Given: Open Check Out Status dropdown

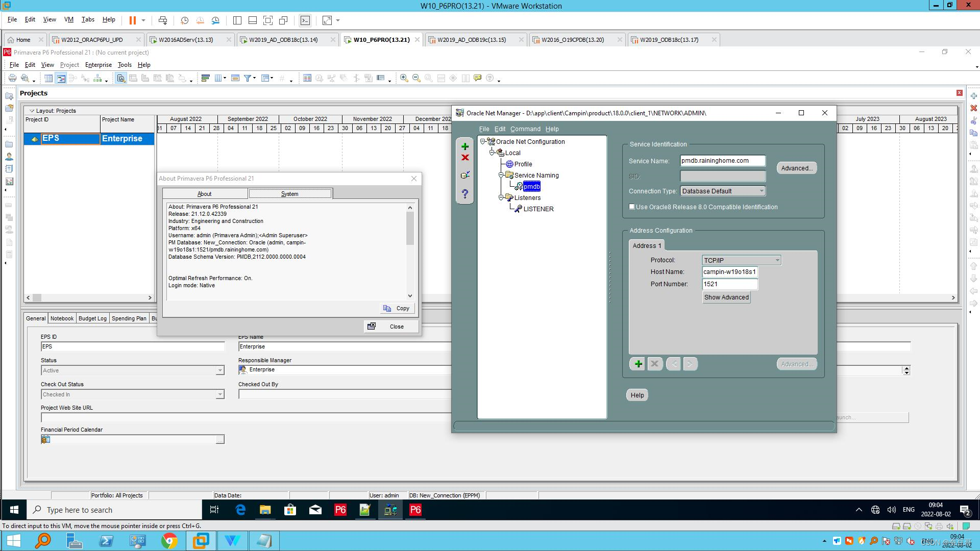Looking at the screenshot, I should (x=220, y=394).
